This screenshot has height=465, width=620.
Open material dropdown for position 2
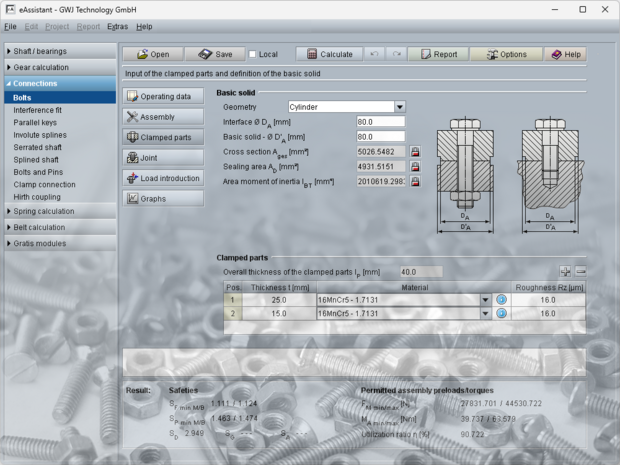486,314
